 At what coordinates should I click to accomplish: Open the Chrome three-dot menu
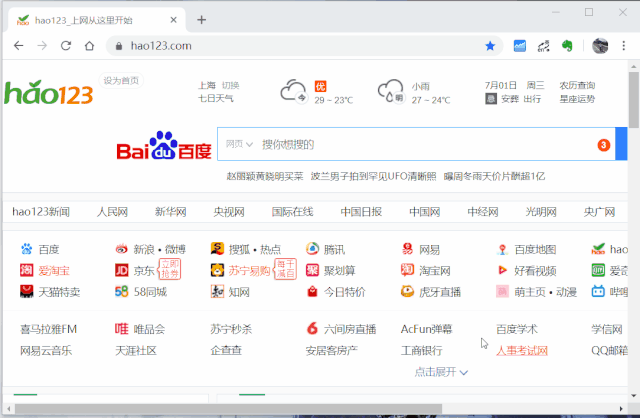(x=624, y=46)
